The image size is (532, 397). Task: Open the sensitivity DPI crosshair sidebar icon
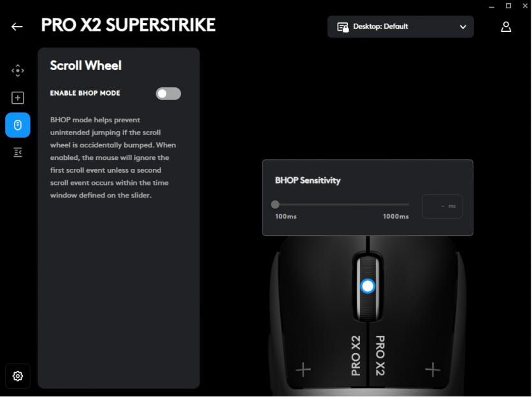point(18,70)
